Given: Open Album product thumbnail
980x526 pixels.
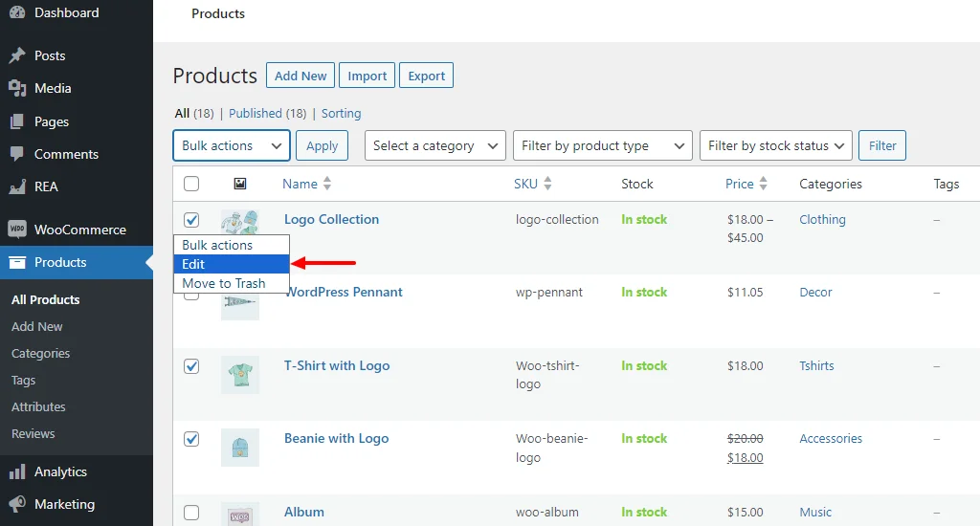Looking at the screenshot, I should click(240, 515).
